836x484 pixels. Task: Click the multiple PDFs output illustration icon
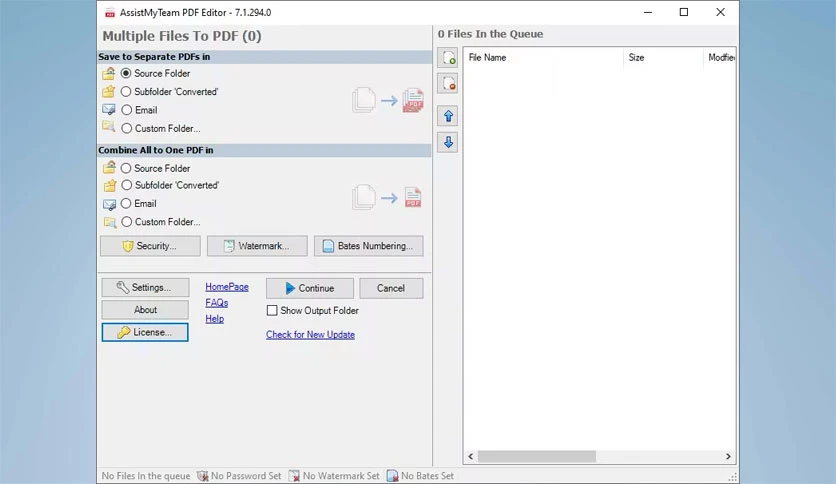[x=413, y=100]
